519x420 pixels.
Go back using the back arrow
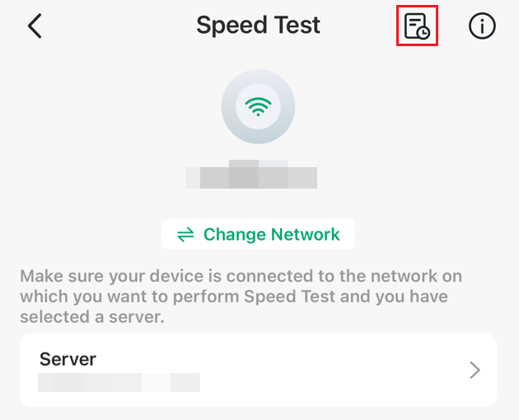(x=34, y=26)
